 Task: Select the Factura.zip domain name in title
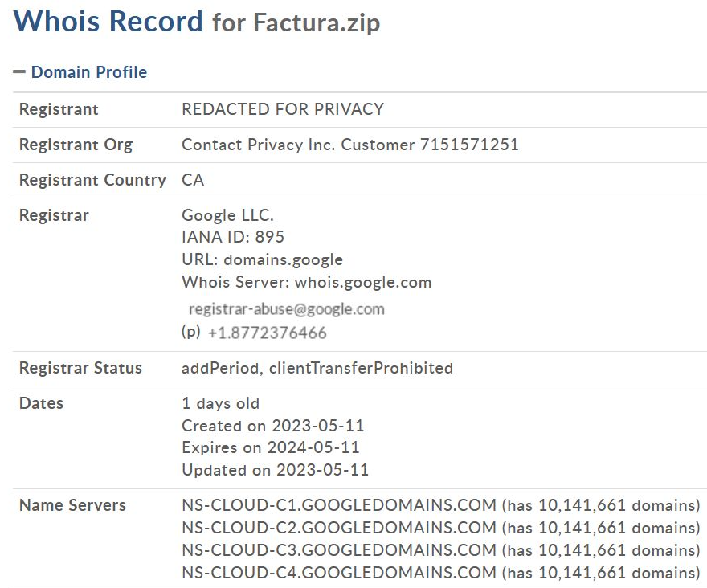pos(316,23)
